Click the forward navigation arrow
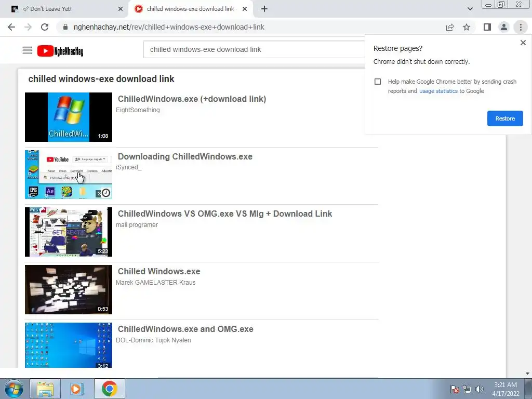Image resolution: width=532 pixels, height=399 pixels. point(28,27)
